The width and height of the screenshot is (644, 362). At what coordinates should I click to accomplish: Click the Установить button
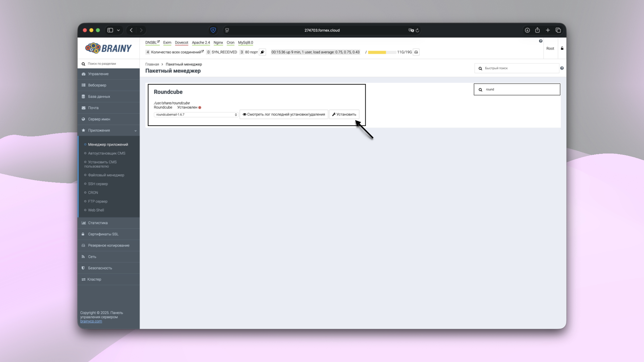pos(344,115)
